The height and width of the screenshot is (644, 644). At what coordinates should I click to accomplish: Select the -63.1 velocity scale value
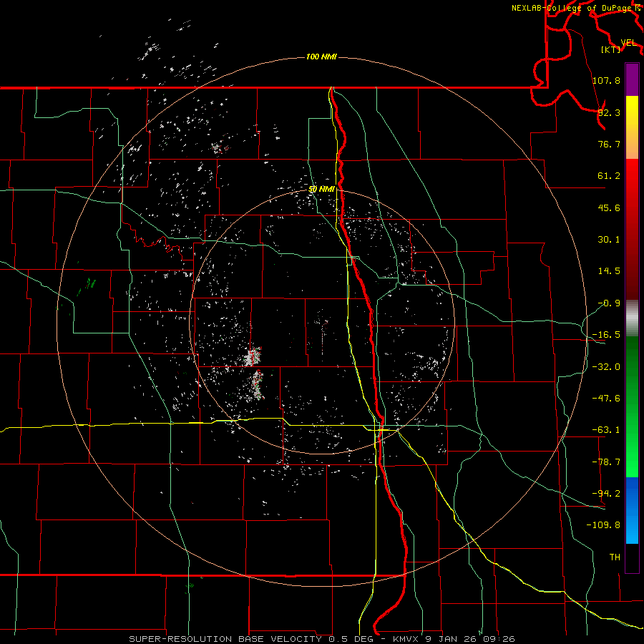click(x=606, y=430)
